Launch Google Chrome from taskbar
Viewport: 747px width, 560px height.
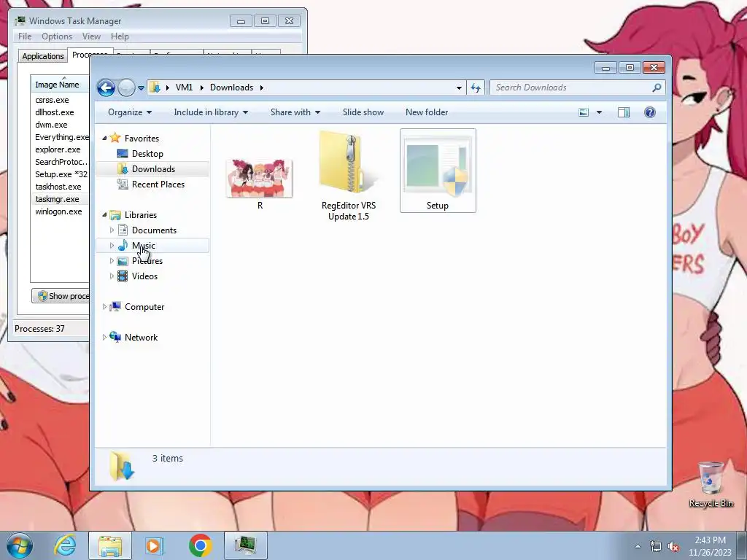(x=200, y=545)
